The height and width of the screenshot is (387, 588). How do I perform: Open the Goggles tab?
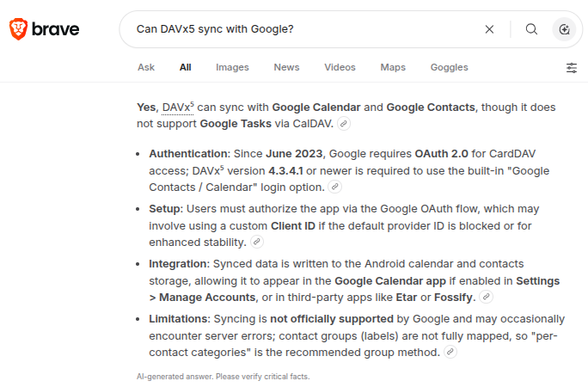point(450,67)
